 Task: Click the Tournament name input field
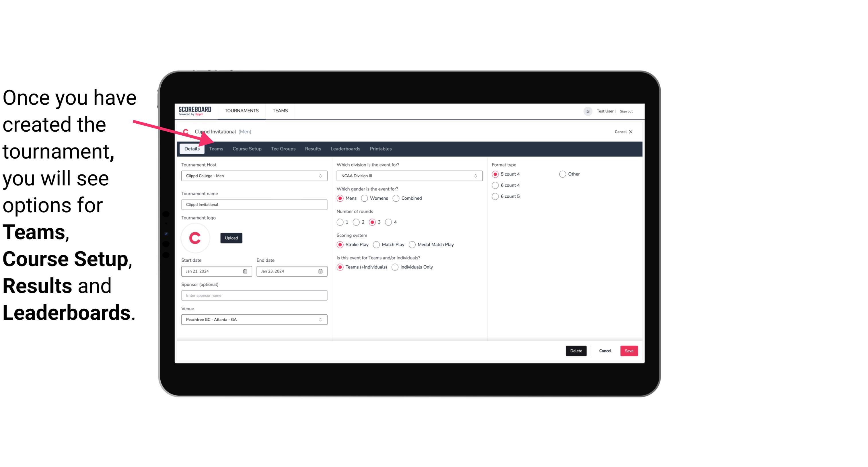[254, 204]
